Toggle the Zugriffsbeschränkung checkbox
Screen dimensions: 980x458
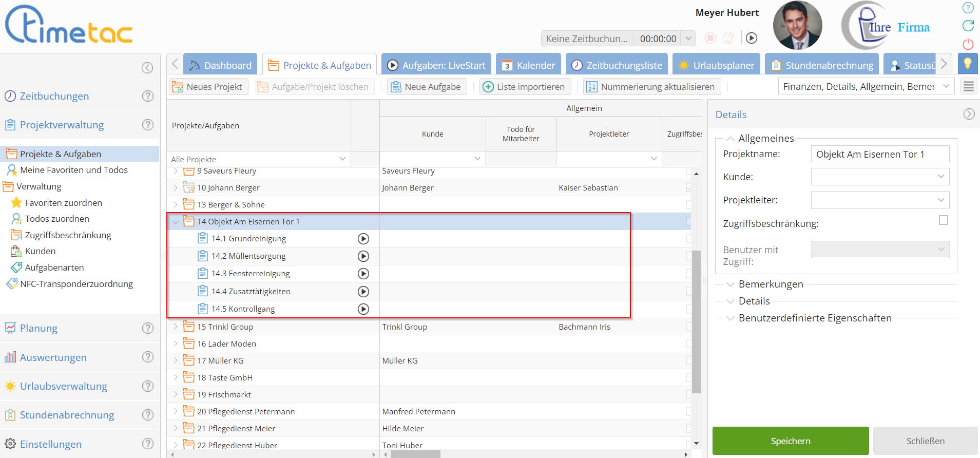coord(943,220)
